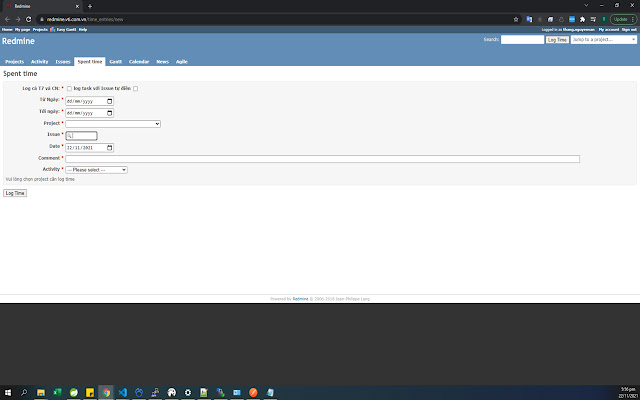Image resolution: width=640 pixels, height=400 pixels.
Task: Focus the Issue input field
Action: click(x=82, y=136)
